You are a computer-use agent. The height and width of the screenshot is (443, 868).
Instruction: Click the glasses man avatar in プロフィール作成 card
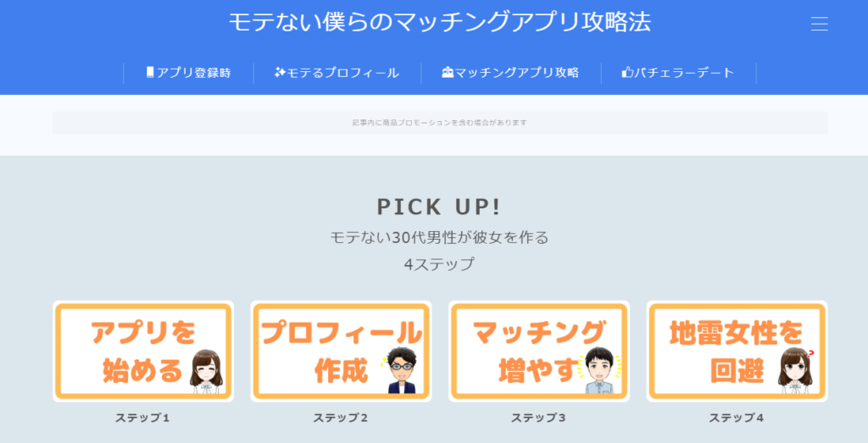[401, 370]
